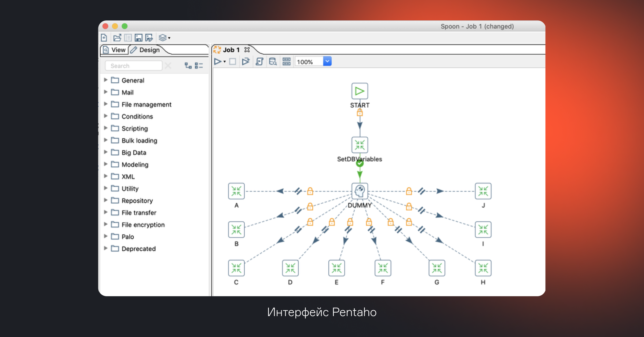The width and height of the screenshot is (644, 337).
Task: Click the lock icon on hop to J
Action: point(409,191)
